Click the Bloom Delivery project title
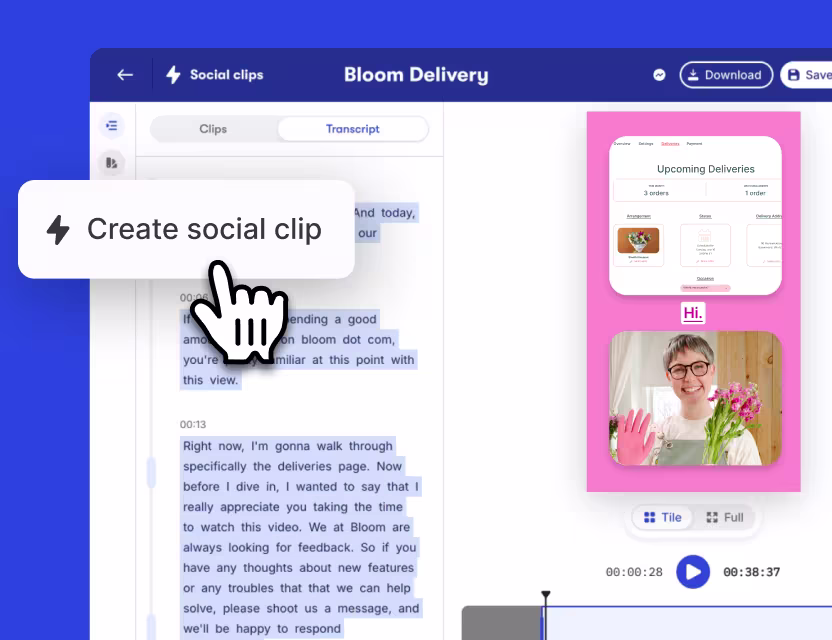The width and height of the screenshot is (832, 640). click(x=416, y=75)
